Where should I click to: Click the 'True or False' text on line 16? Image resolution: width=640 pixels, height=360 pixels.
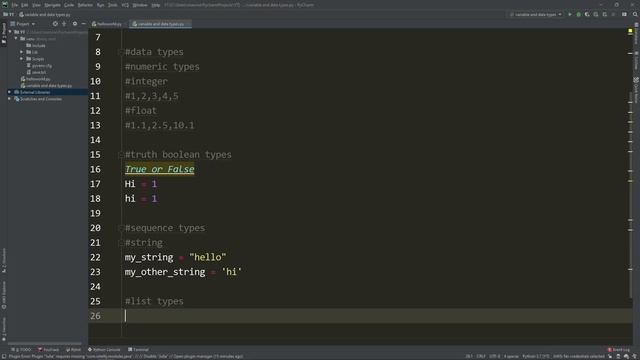(x=160, y=169)
